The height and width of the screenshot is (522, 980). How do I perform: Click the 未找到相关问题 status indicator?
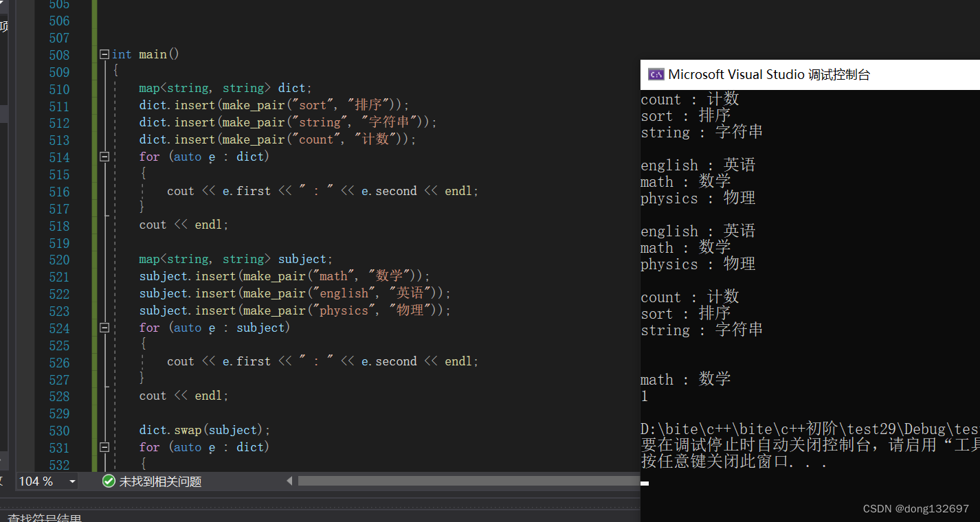point(160,481)
